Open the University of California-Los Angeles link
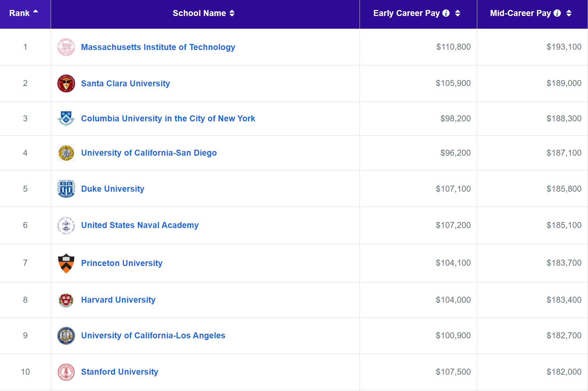This screenshot has width=588, height=391. tap(153, 335)
